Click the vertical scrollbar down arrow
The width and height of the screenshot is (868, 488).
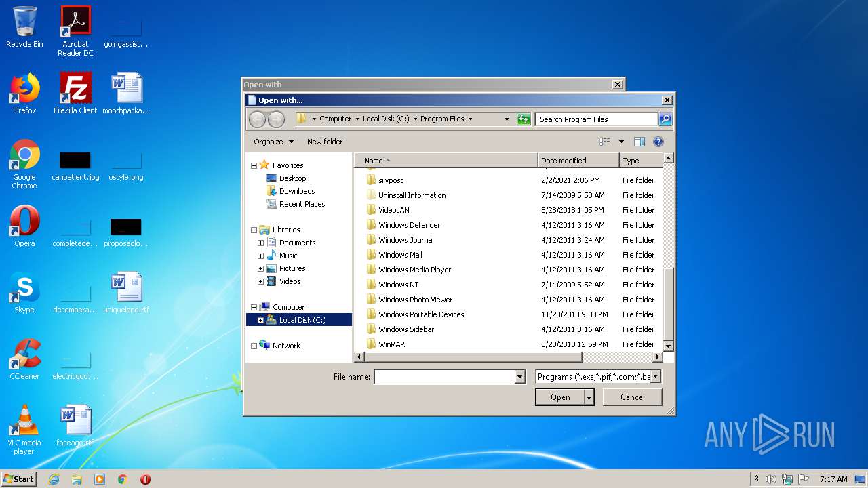pyautogui.click(x=668, y=346)
